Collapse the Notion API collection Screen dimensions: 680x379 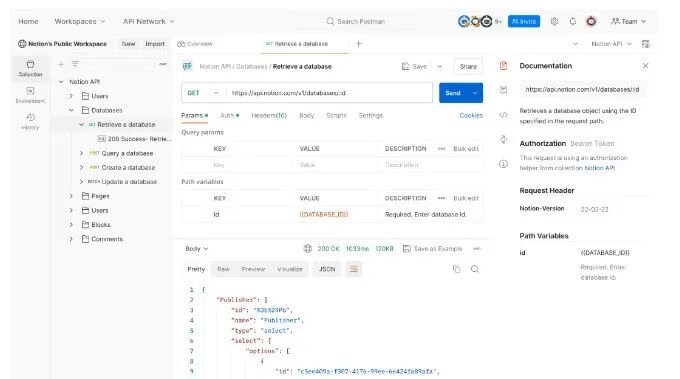[61, 82]
